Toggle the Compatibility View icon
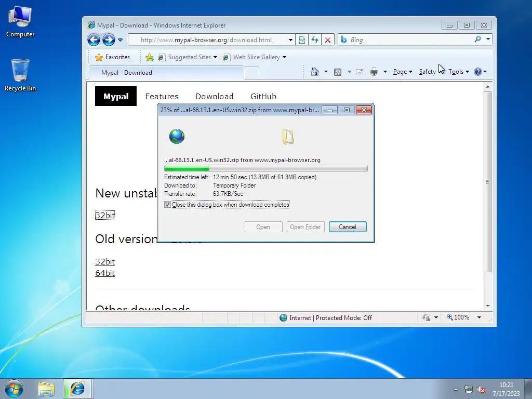 (x=302, y=40)
